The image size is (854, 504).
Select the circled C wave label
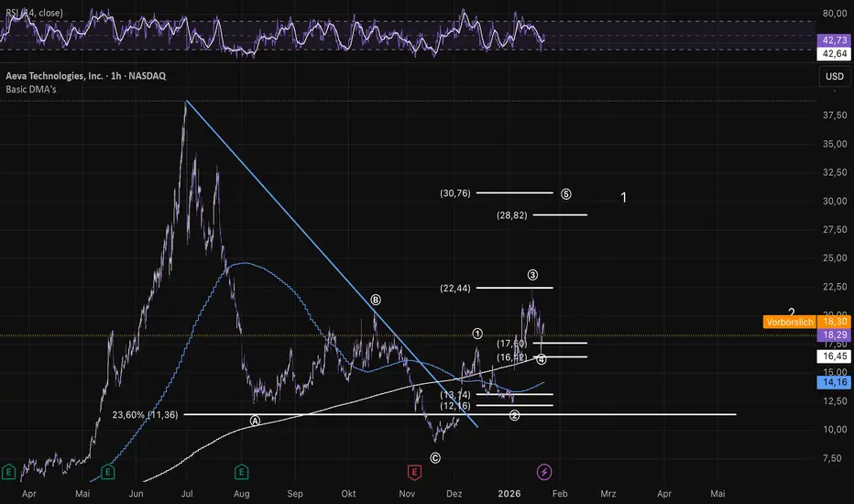(435, 457)
